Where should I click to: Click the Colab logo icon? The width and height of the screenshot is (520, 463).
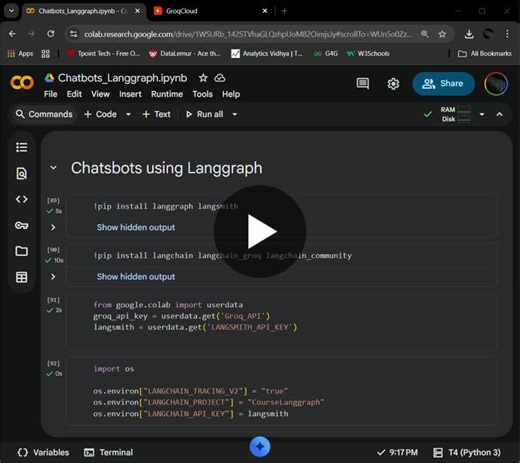[22, 82]
